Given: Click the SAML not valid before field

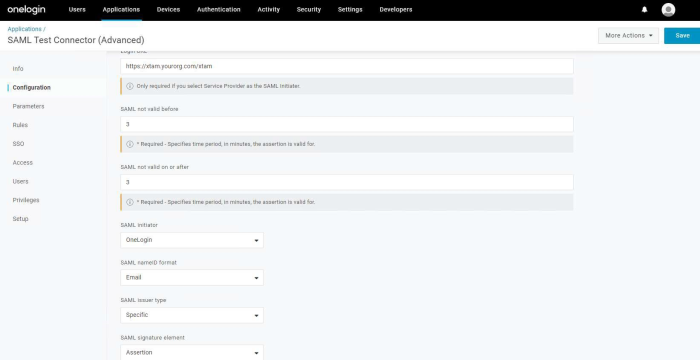Looking at the screenshot, I should click(347, 124).
